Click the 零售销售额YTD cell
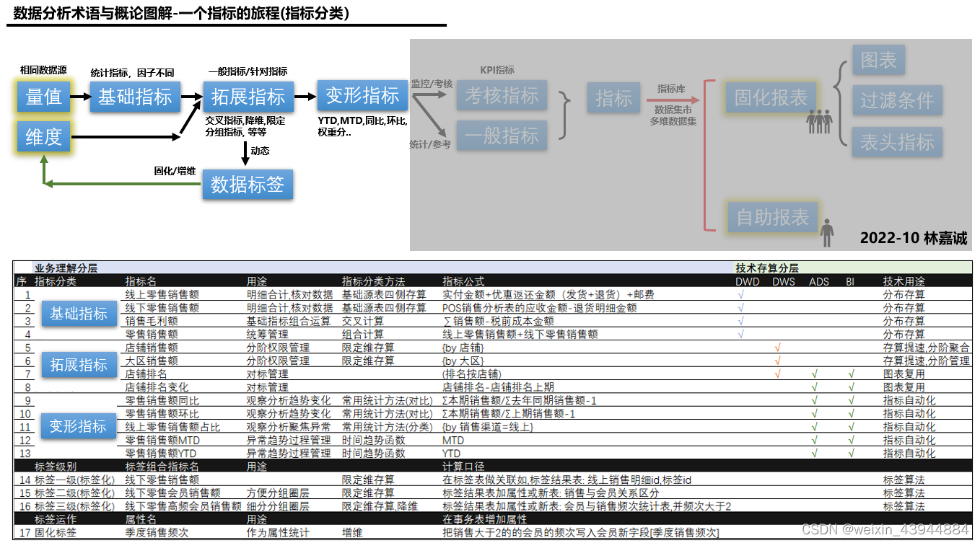The height and width of the screenshot is (543, 980). pyautogui.click(x=161, y=454)
